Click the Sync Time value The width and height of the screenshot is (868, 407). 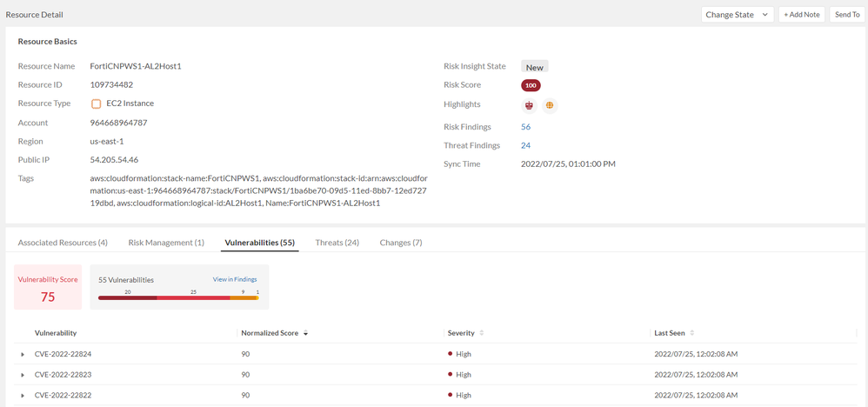click(568, 164)
